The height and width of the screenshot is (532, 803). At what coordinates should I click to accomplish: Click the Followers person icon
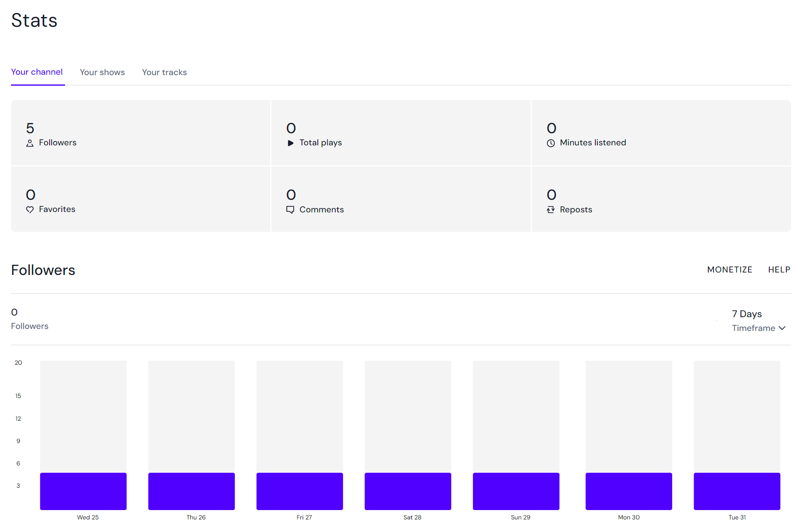(x=30, y=143)
